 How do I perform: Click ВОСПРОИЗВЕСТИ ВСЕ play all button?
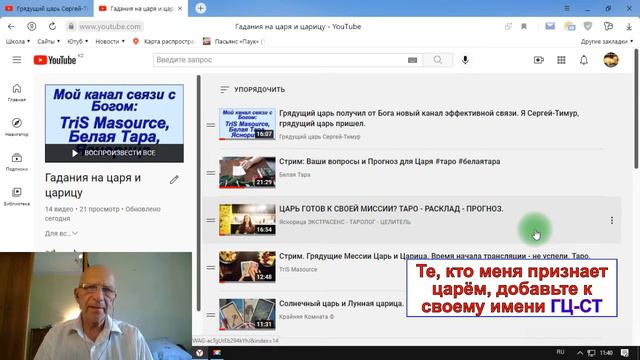[114, 153]
